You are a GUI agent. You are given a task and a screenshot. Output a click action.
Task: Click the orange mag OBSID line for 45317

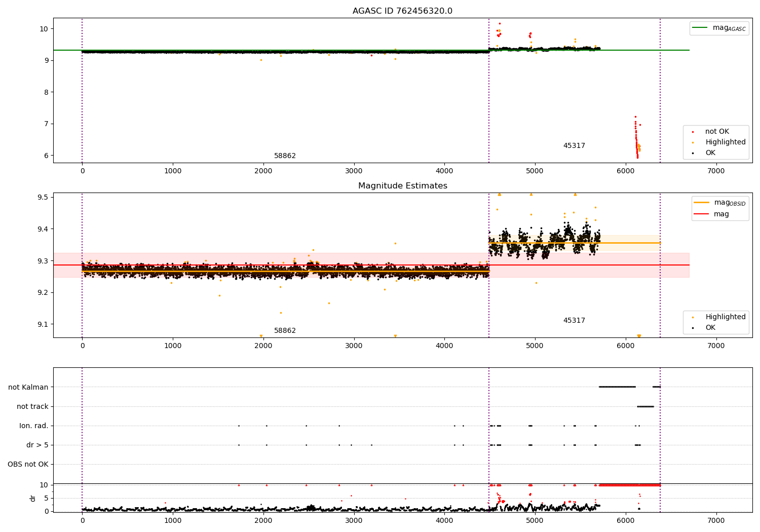coord(575,243)
